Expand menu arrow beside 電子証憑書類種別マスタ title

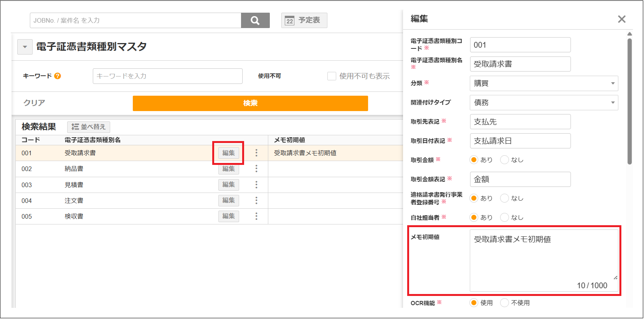coord(25,47)
